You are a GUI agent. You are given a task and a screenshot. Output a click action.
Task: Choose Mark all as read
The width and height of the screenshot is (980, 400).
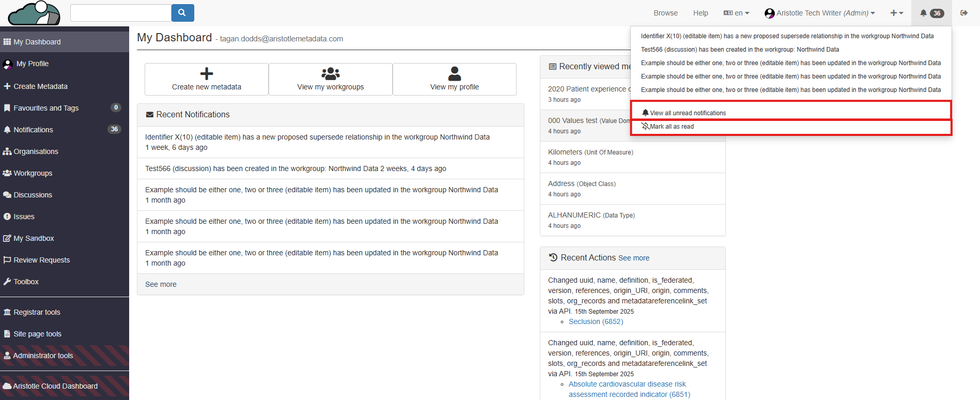[x=671, y=127]
